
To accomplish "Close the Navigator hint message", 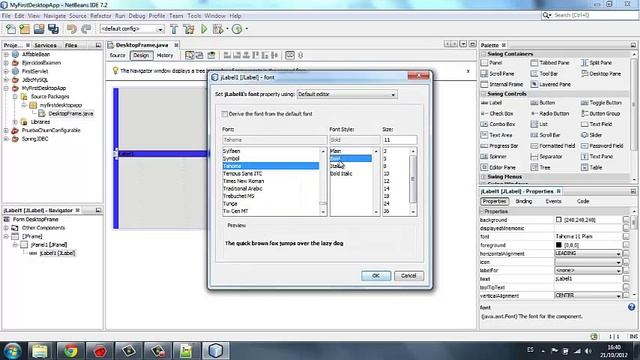I will point(468,71).
